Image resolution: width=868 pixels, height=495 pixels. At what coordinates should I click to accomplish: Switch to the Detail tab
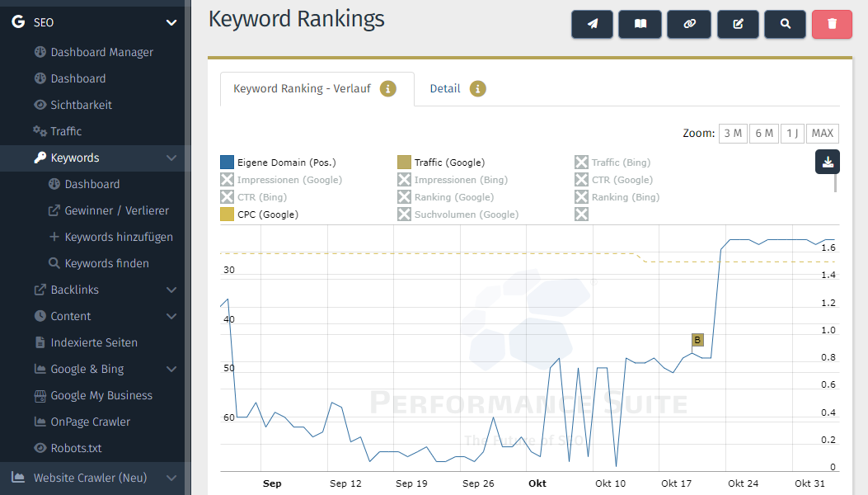[445, 89]
